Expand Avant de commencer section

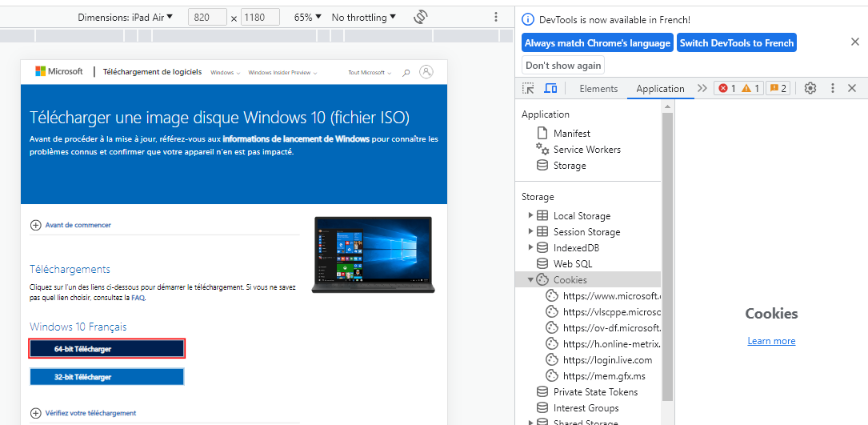70,225
